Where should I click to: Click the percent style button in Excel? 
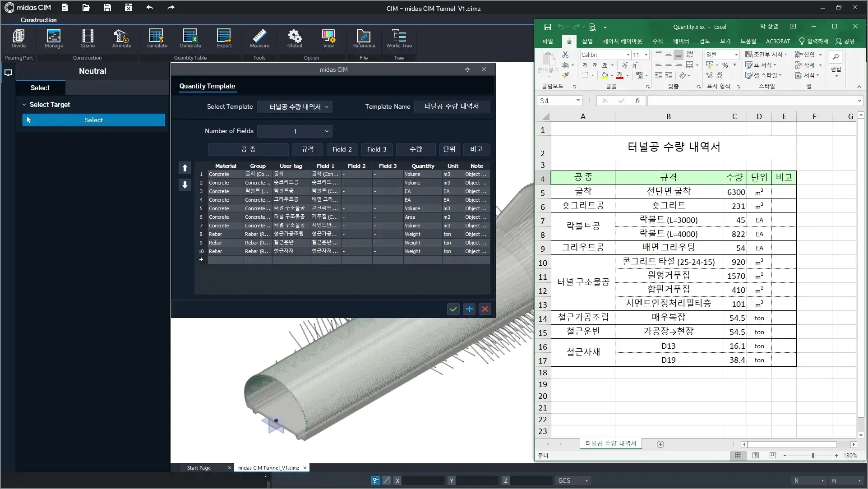pos(725,65)
